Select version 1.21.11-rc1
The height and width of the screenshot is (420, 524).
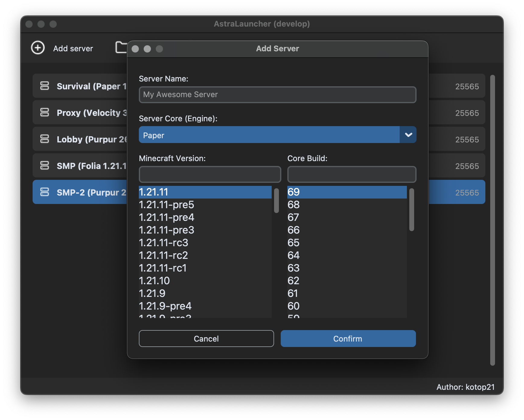tap(205, 268)
